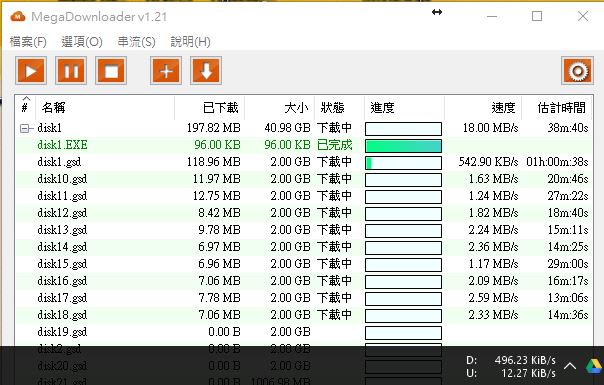The image size is (604, 385).
Task: Select the disk18.gsd file row
Action: coord(304,314)
